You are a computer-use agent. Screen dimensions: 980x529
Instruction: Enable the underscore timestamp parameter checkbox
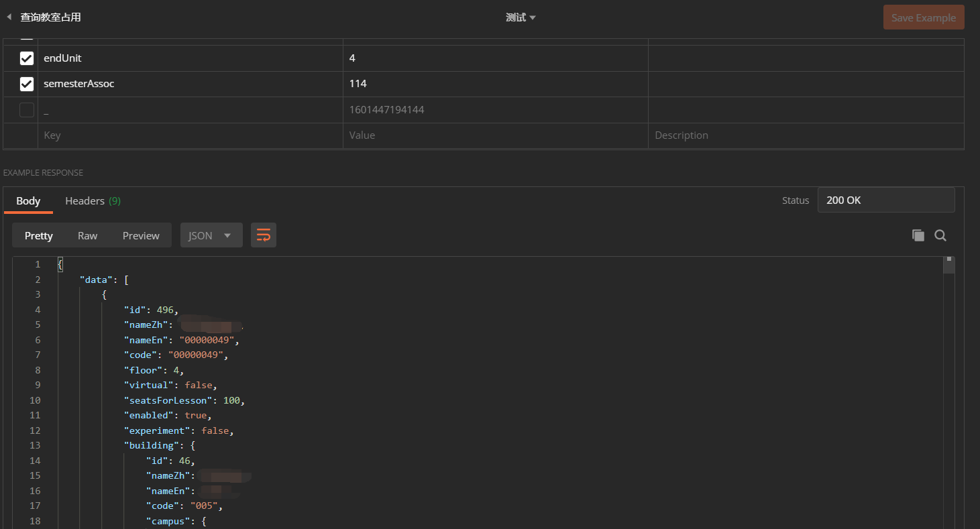(27, 110)
